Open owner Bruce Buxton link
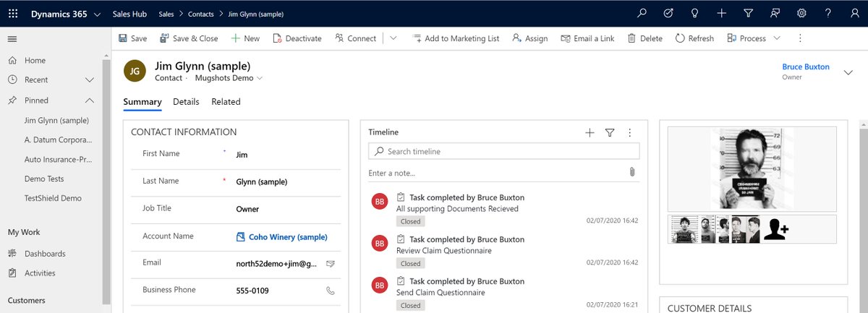The image size is (868, 313). 806,67
